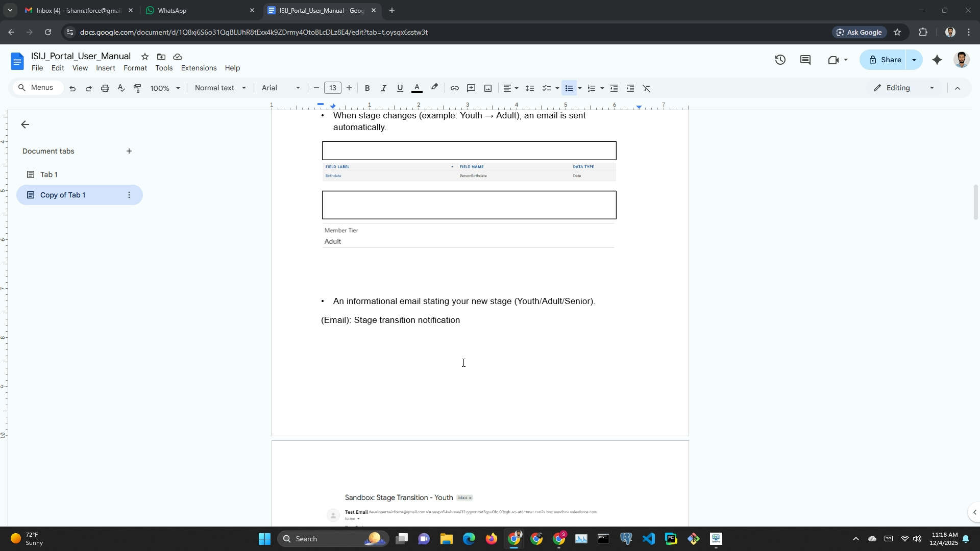Expand the Normal text style dropdown
Image resolution: width=980 pixels, height=551 pixels.
click(220, 88)
